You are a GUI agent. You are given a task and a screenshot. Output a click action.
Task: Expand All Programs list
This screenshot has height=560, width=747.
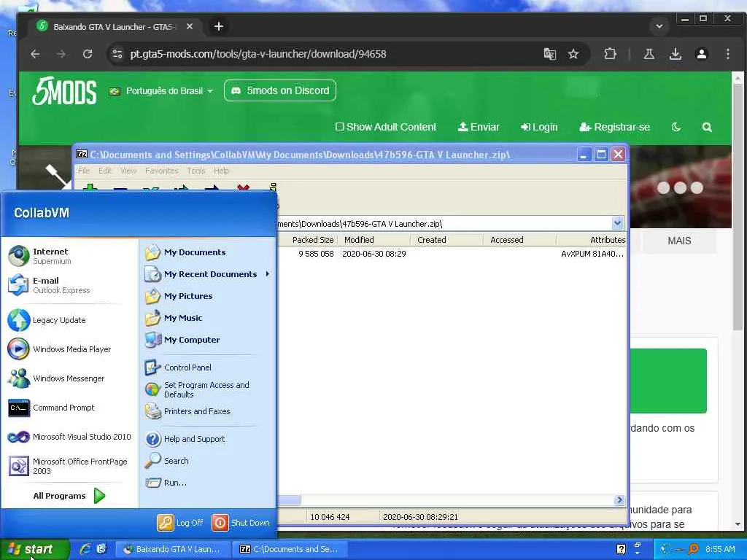[69, 496]
